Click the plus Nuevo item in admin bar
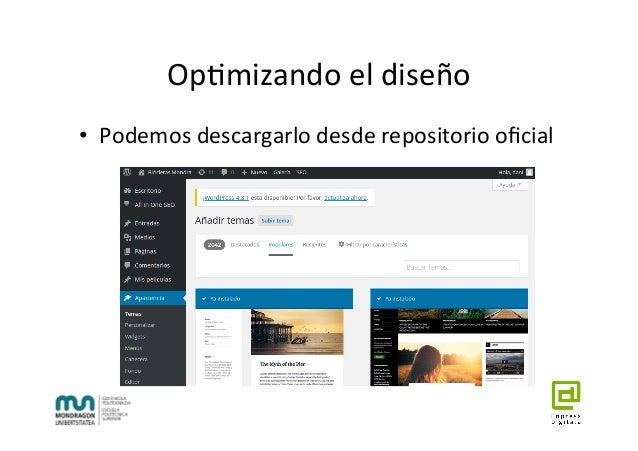 (x=254, y=173)
